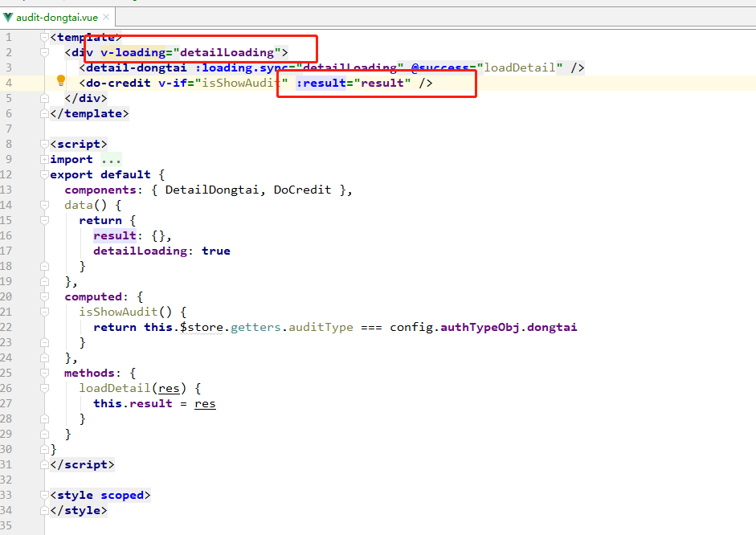Click $store on line 22
756x535 pixels.
point(202,327)
